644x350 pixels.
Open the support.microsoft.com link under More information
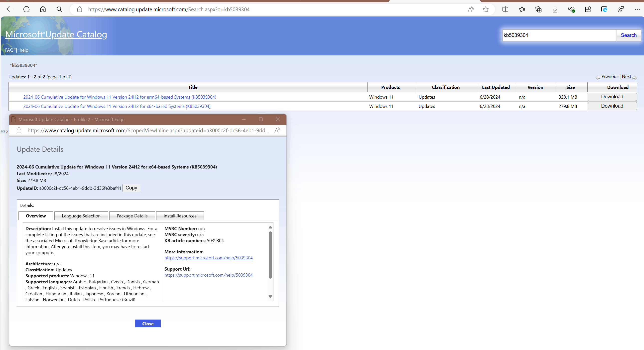[x=208, y=258]
